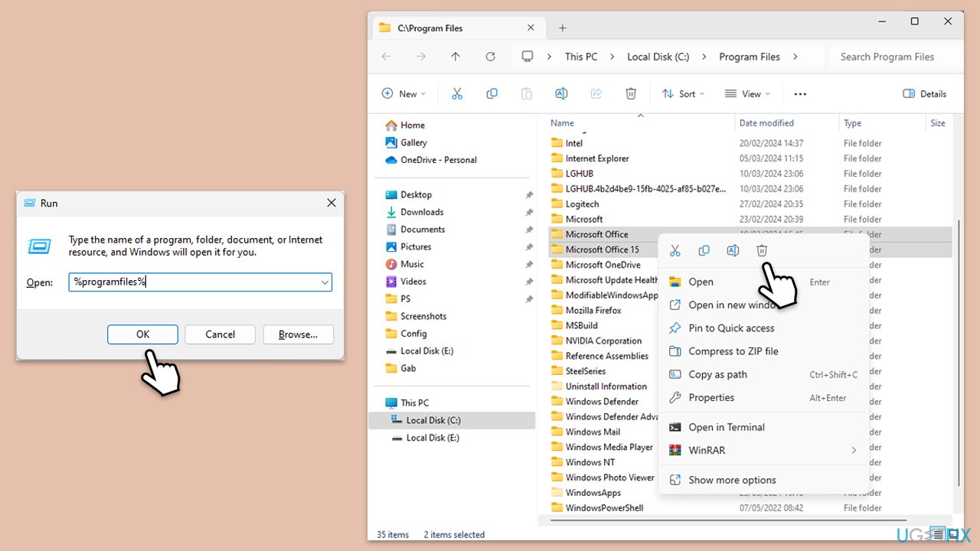This screenshot has width=980, height=551.
Task: Open the View dropdown menu
Action: pyautogui.click(x=747, y=94)
